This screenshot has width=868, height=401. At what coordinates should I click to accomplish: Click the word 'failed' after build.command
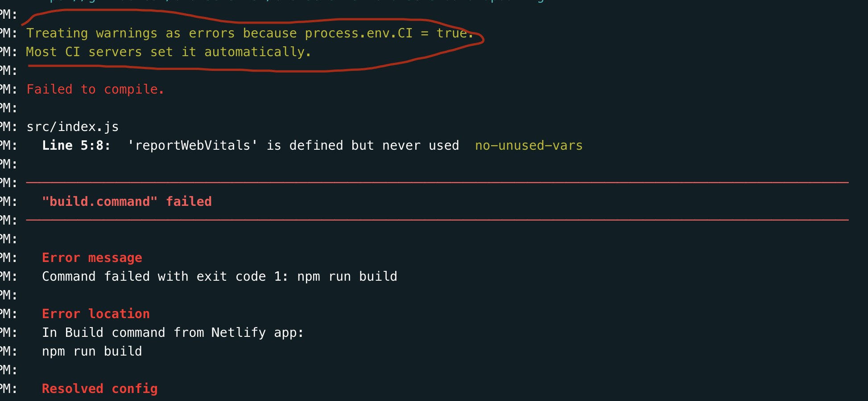click(x=189, y=202)
